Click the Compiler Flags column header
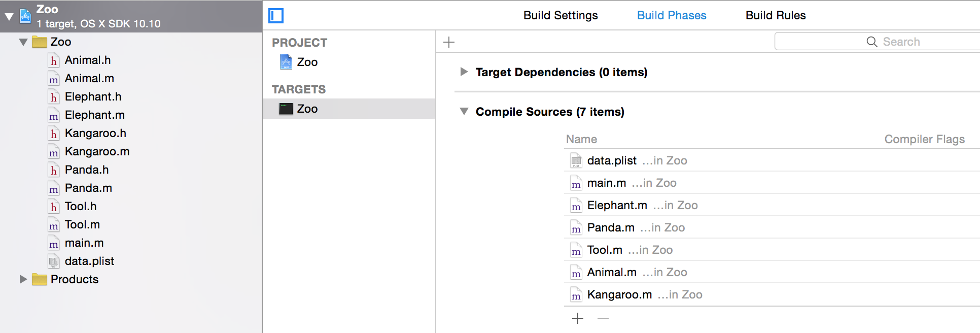The image size is (980, 333). 925,139
